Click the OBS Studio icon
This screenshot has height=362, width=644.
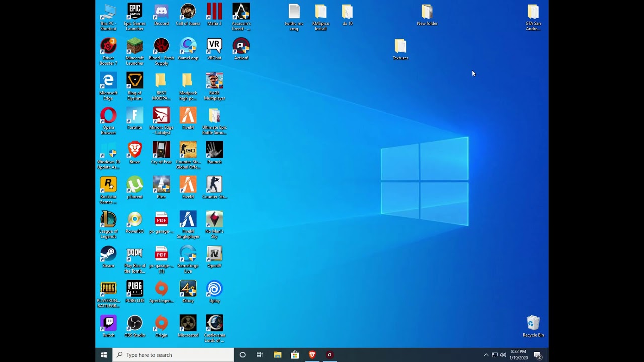click(135, 326)
